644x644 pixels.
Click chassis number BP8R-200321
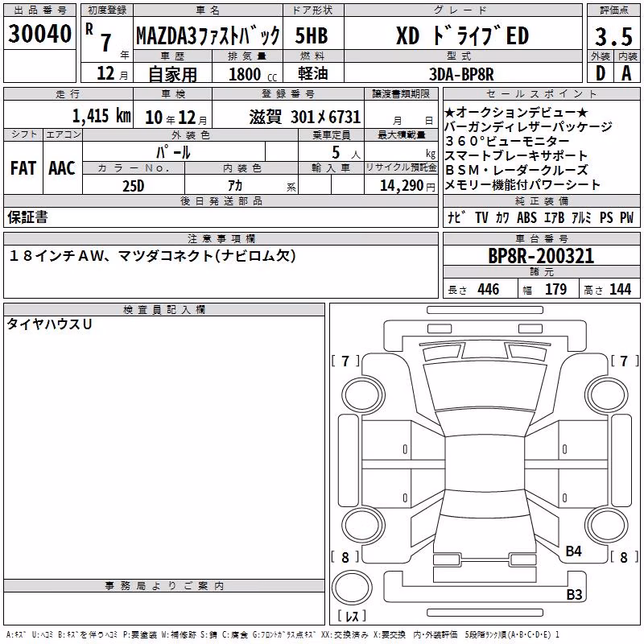point(541,256)
